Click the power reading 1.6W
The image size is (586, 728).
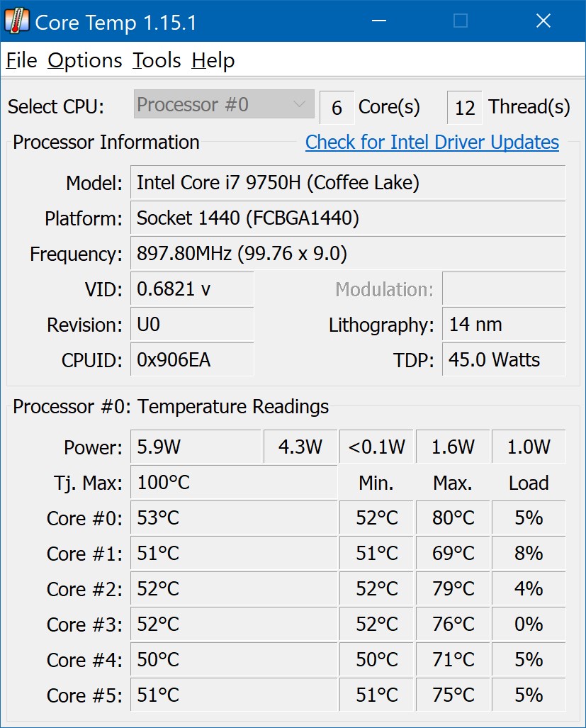[453, 447]
